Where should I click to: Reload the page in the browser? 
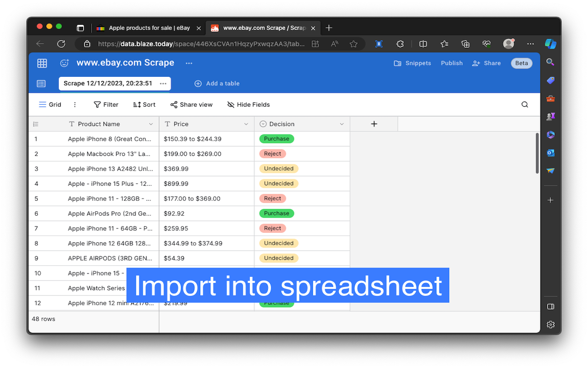[61, 44]
